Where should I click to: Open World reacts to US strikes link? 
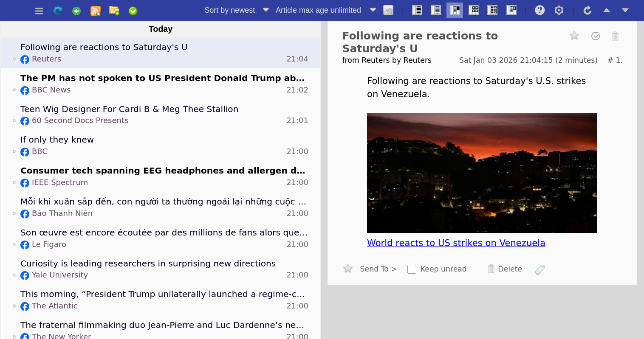coord(456,243)
